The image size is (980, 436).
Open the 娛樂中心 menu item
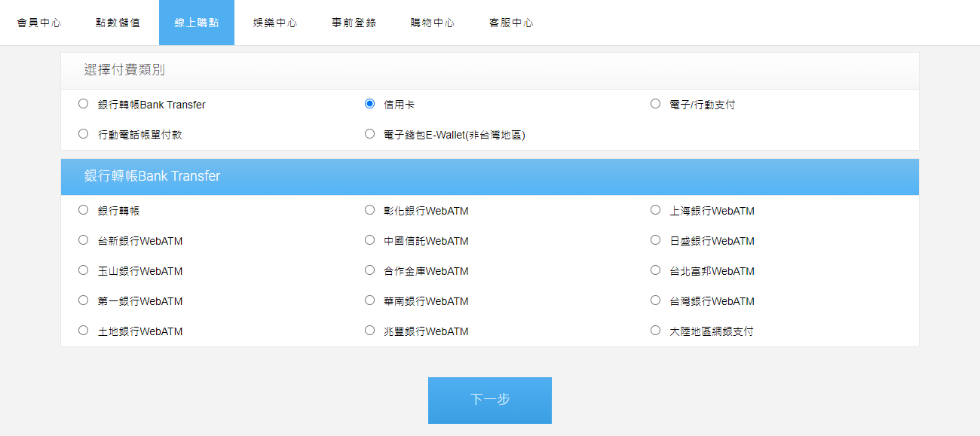[274, 23]
